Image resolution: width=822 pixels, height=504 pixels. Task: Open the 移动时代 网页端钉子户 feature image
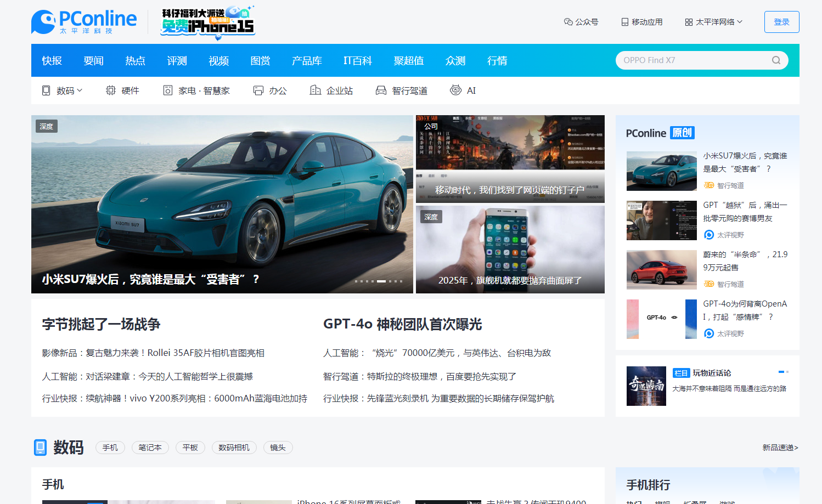[x=510, y=159]
